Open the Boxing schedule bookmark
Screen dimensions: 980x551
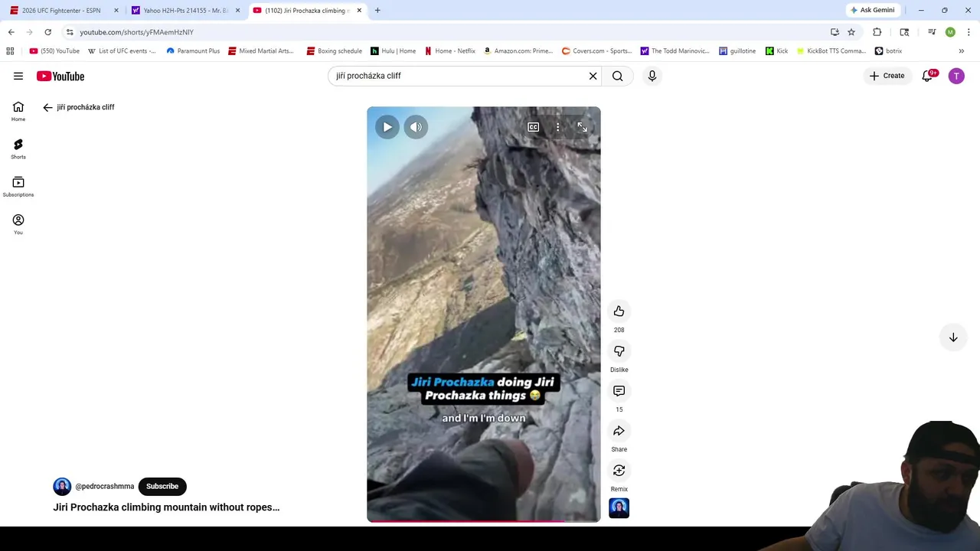335,51
